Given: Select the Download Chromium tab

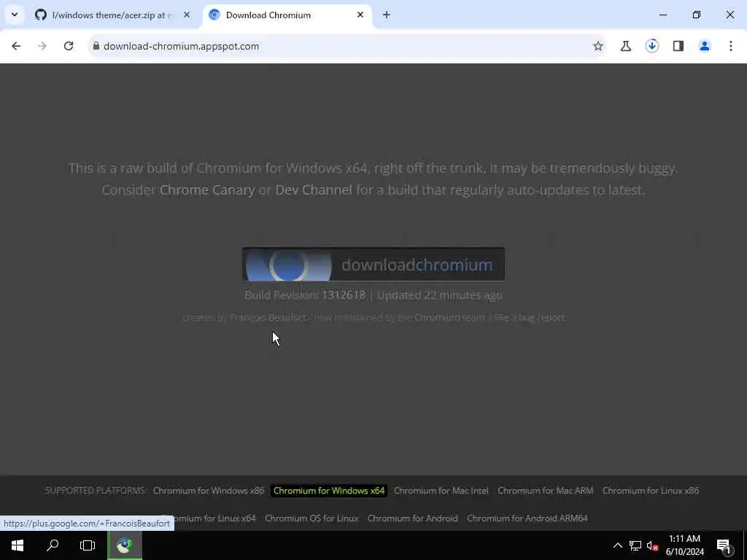Looking at the screenshot, I should [x=287, y=15].
